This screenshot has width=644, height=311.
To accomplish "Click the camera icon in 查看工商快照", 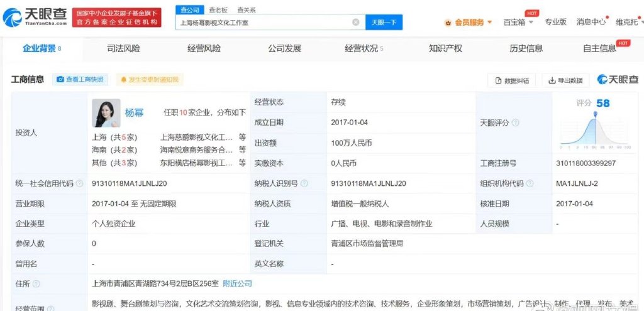I will point(60,80).
